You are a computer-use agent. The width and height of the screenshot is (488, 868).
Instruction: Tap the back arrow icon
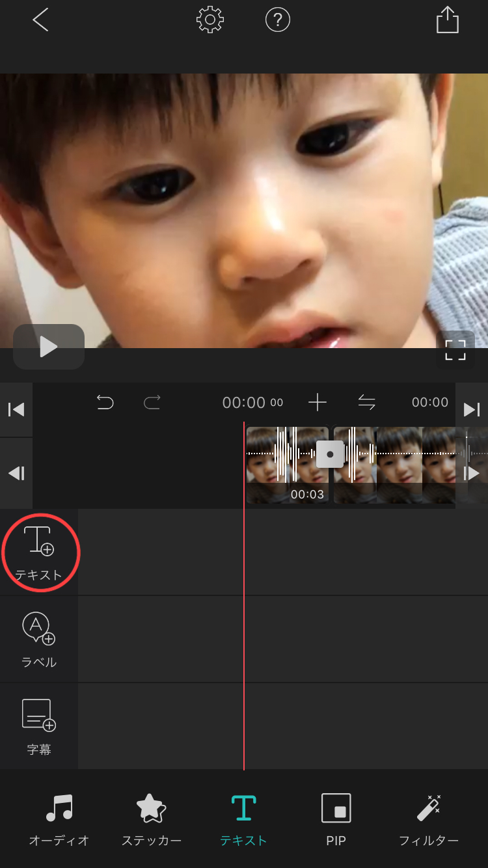click(x=40, y=21)
